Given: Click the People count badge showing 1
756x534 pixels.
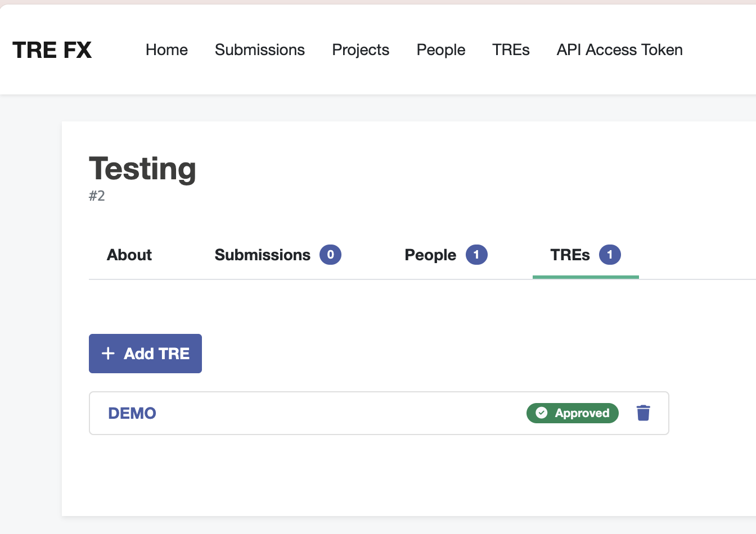Looking at the screenshot, I should [476, 255].
